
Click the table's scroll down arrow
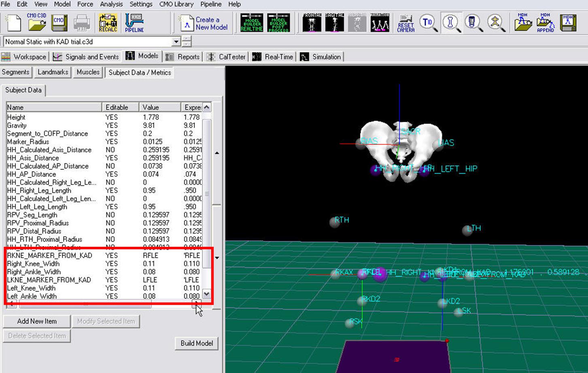coord(207,294)
